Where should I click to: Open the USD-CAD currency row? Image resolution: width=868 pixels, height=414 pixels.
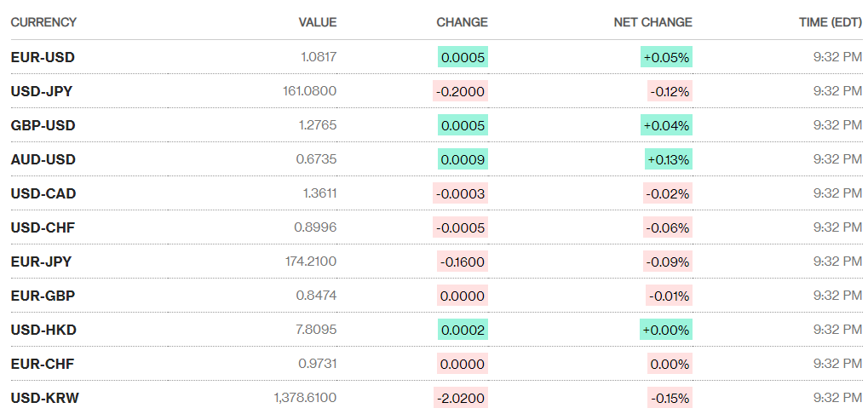coord(43,193)
